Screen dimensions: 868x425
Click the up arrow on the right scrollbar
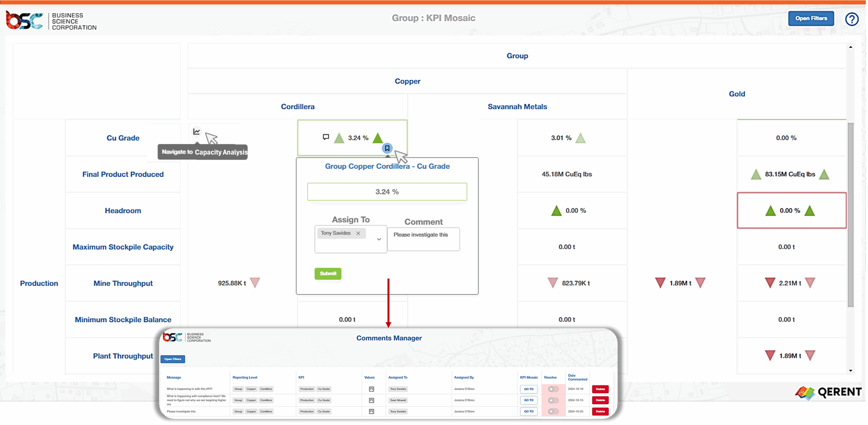click(x=851, y=47)
